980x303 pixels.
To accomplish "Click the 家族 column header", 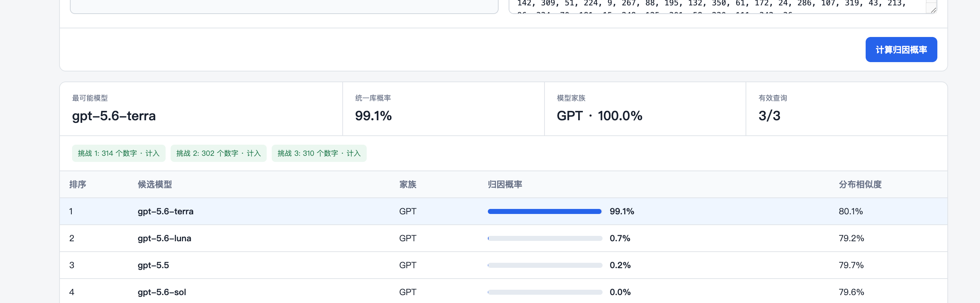I will click(x=408, y=185).
